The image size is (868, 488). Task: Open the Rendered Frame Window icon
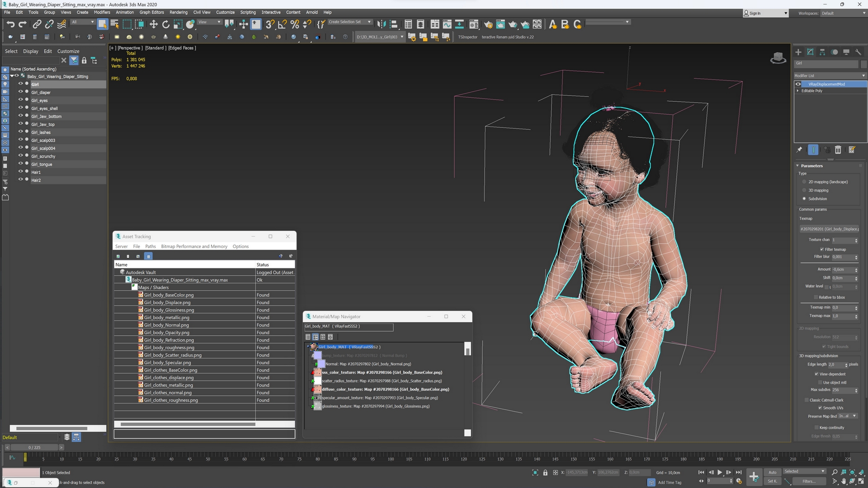tap(500, 24)
